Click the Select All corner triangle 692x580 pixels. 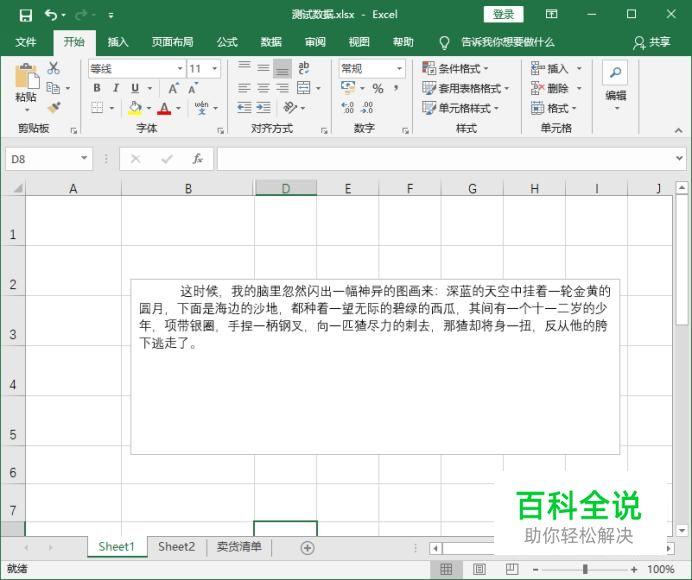tap(18, 188)
